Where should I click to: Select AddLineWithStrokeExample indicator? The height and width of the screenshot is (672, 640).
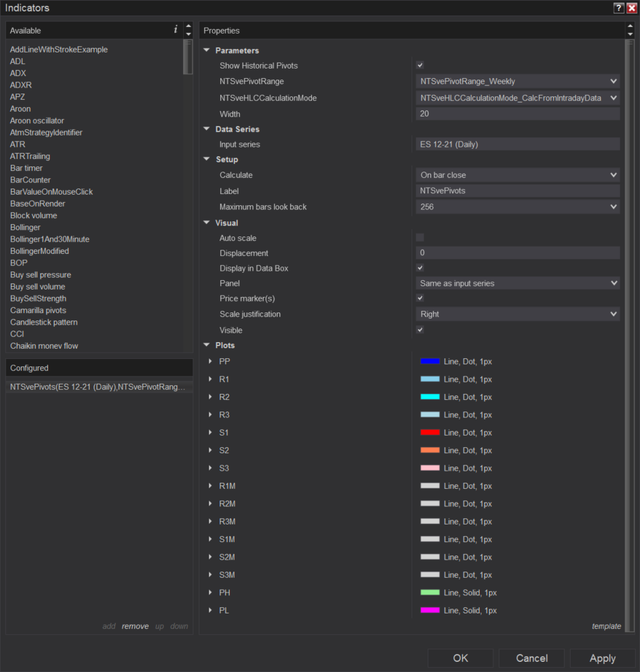coord(59,49)
